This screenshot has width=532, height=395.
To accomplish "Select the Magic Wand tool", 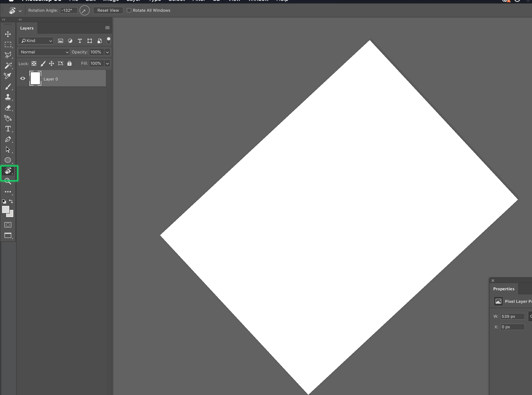I will pos(8,65).
